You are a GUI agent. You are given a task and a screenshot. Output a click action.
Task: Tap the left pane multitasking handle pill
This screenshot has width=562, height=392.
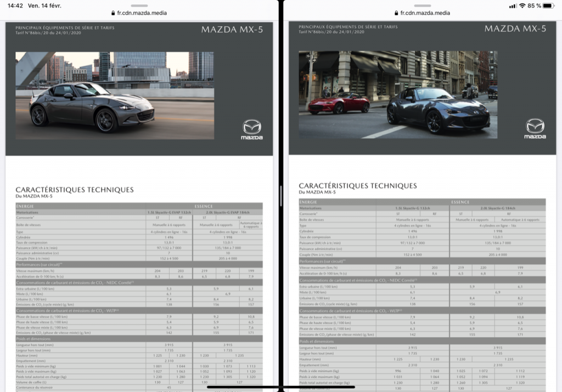click(139, 5)
